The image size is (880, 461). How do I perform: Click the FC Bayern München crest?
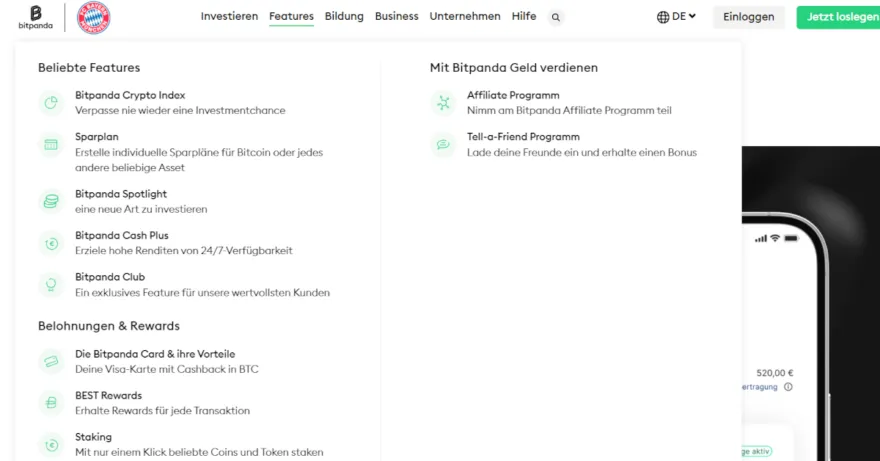click(x=93, y=18)
